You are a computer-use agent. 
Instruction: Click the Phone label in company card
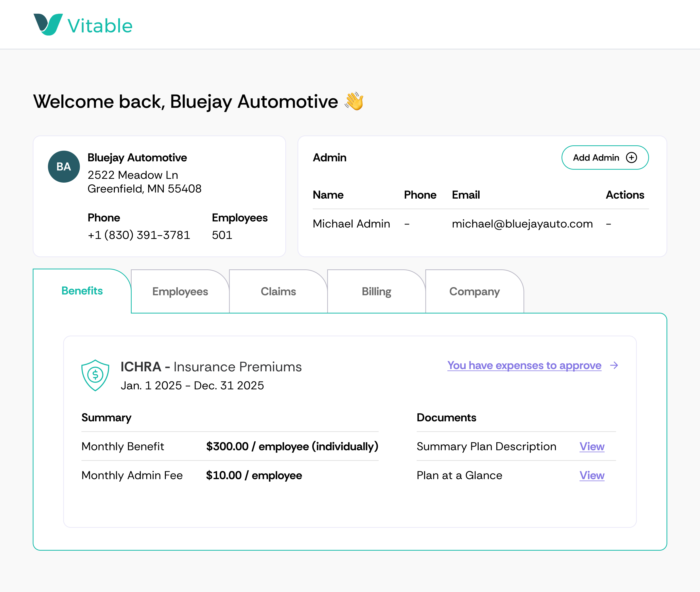pos(104,218)
